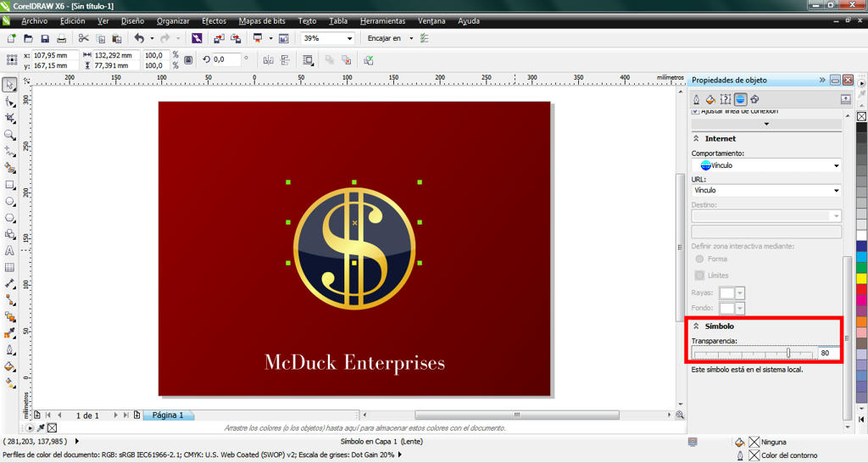Viewport: 868px width, 463px height.
Task: Open the Encajar en dropdown
Action: [411, 38]
